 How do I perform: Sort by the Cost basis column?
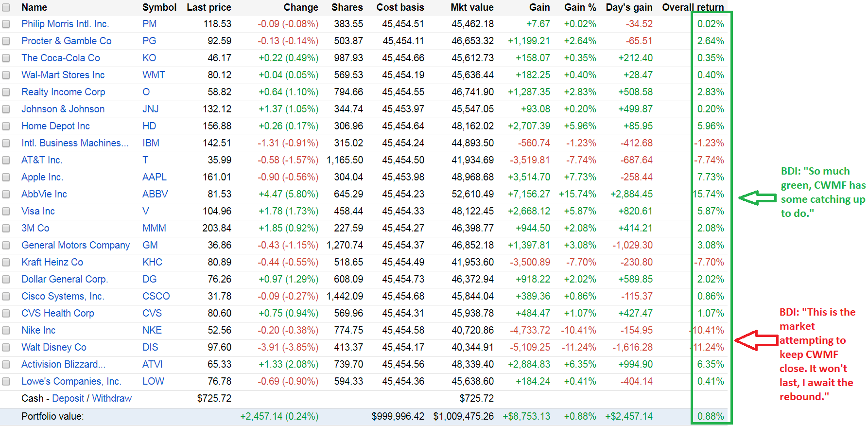click(400, 7)
